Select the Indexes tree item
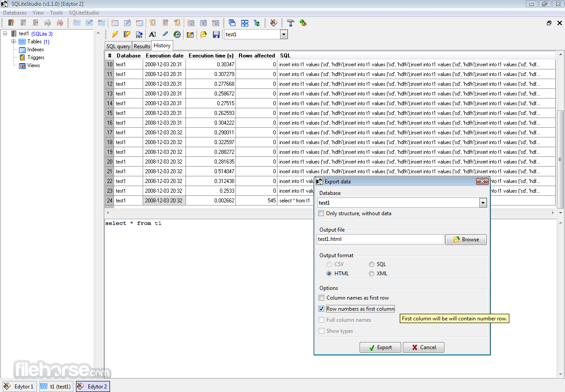The width and height of the screenshot is (565, 392). pyautogui.click(x=35, y=49)
